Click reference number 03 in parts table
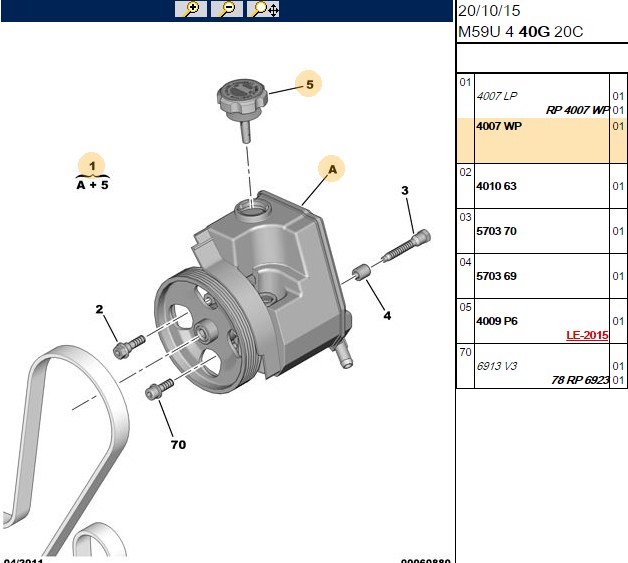Image resolution: width=628 pixels, height=563 pixels. click(x=465, y=217)
